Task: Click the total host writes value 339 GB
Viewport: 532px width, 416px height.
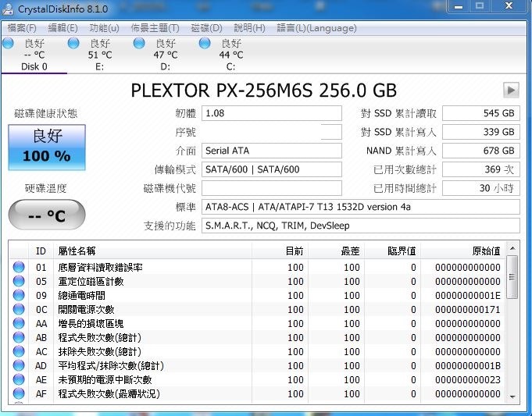Action: [x=480, y=132]
